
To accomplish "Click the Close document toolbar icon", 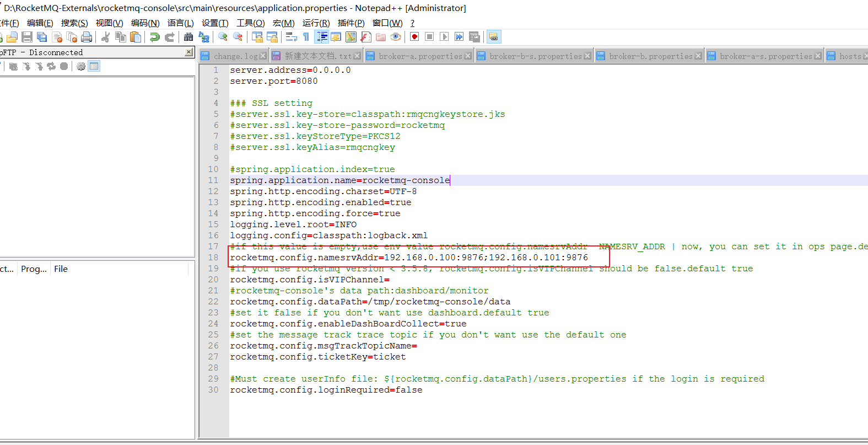I will [57, 37].
